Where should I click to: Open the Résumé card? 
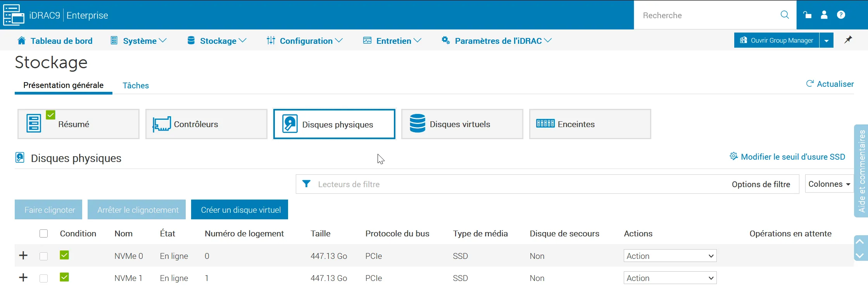(78, 124)
